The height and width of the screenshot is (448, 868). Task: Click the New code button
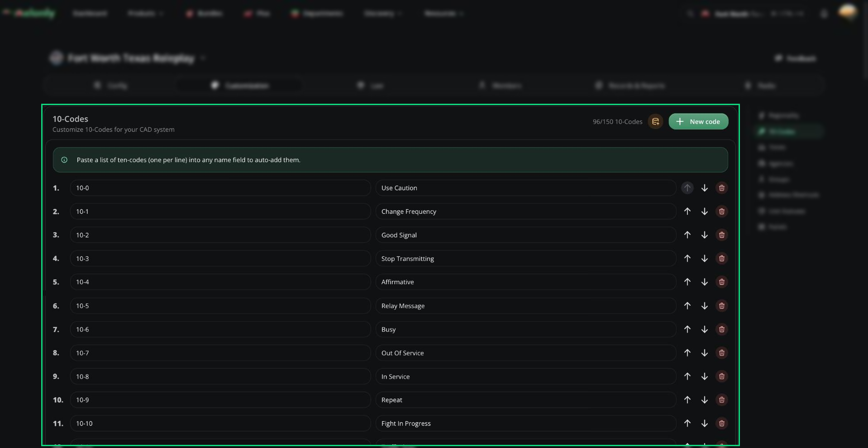[698, 121]
